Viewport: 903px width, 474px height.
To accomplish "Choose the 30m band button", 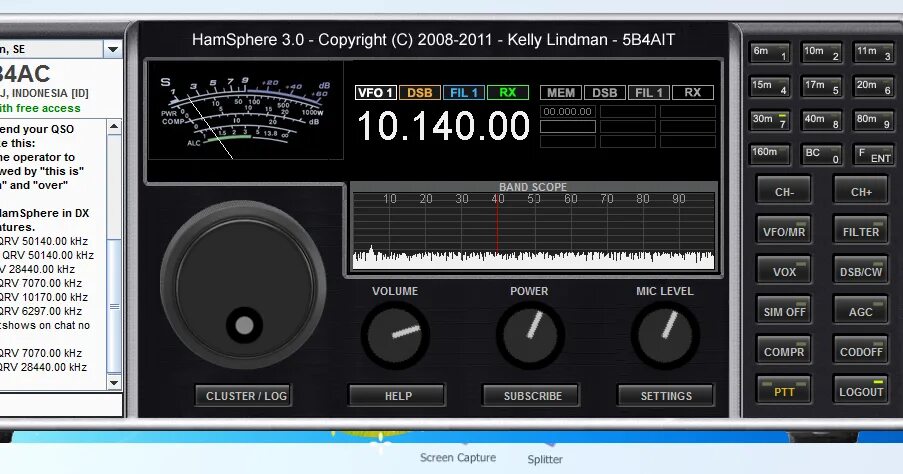I will coord(769,121).
